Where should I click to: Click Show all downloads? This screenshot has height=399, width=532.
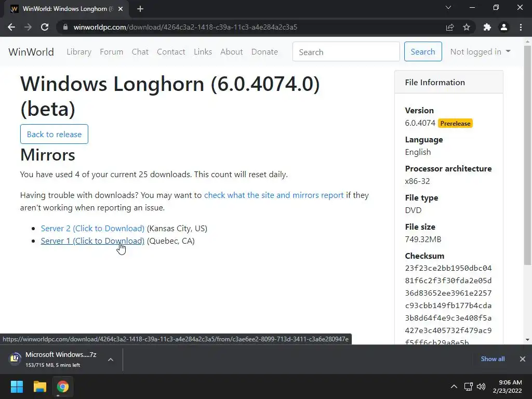493,359
